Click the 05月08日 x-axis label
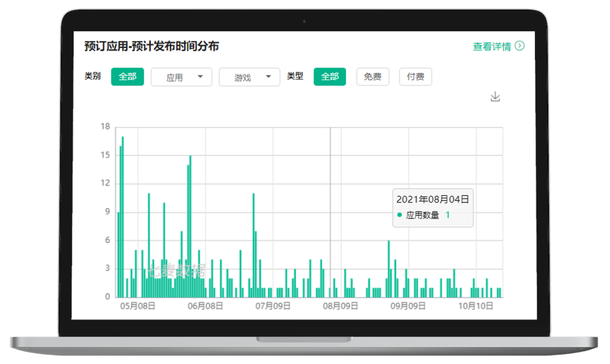The image size is (610, 364). point(138,306)
